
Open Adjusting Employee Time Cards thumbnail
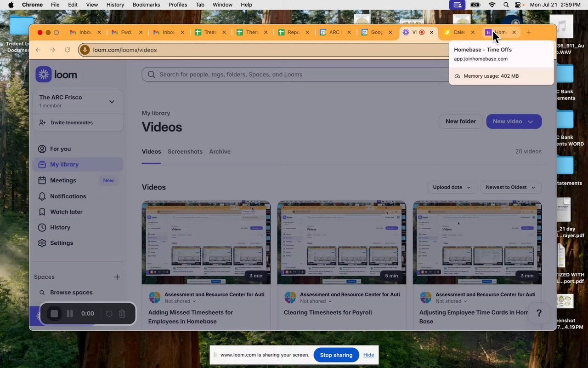pyautogui.click(x=477, y=242)
